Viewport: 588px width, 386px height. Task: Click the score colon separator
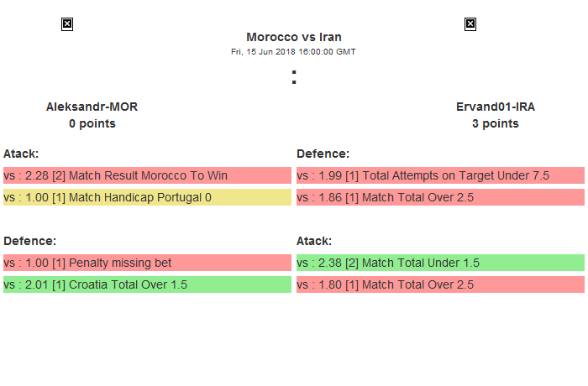[294, 77]
